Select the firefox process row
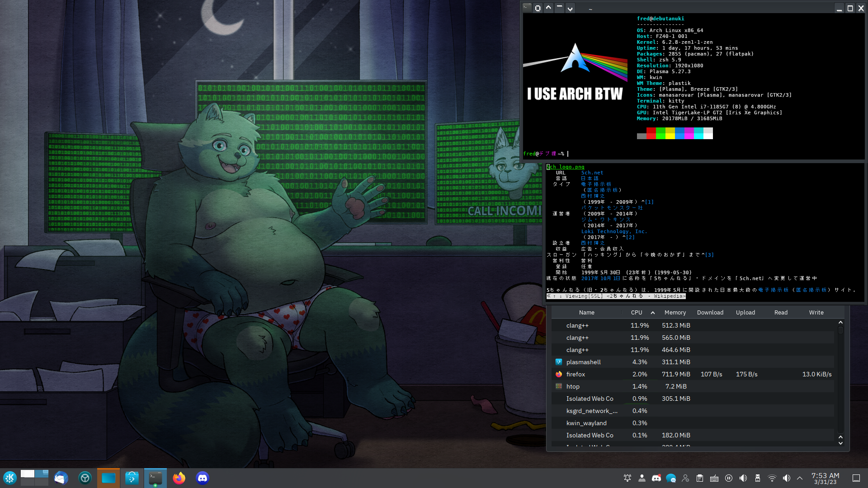Screen dimensions: 868x488 pos(693,374)
